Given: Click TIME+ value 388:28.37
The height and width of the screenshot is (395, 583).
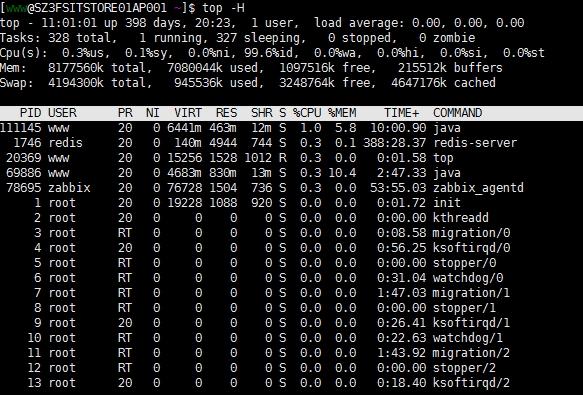Looking at the screenshot, I should click(x=394, y=143).
